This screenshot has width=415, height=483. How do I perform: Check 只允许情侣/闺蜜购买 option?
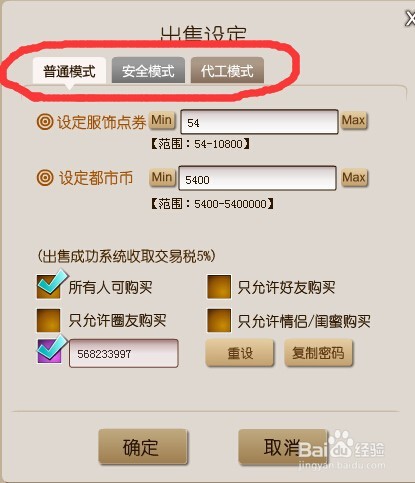219,320
